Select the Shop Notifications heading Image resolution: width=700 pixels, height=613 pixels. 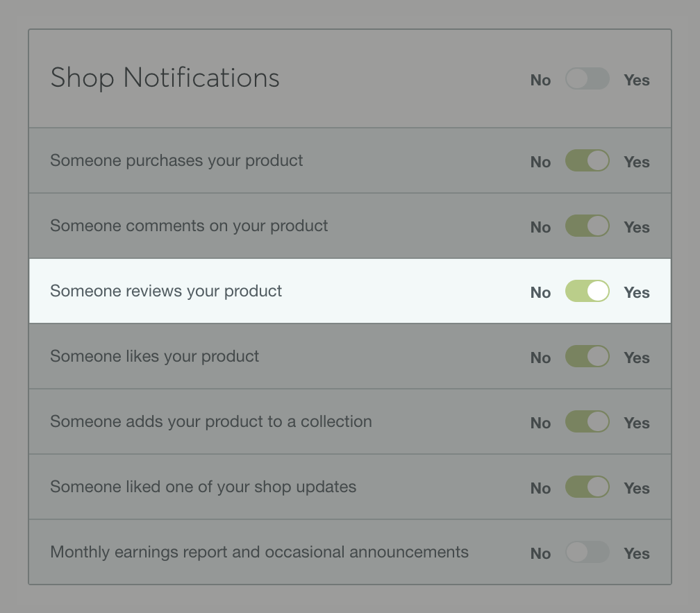click(x=165, y=78)
